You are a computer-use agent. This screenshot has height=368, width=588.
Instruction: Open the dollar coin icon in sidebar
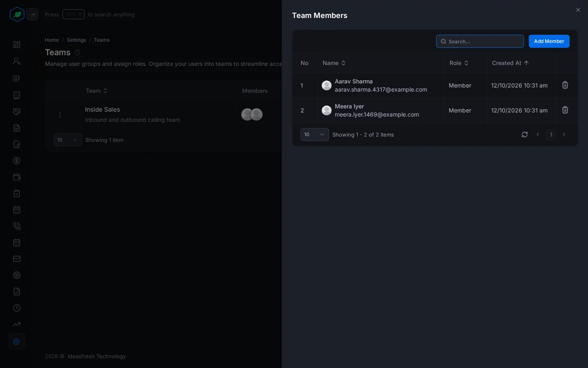pyautogui.click(x=17, y=161)
